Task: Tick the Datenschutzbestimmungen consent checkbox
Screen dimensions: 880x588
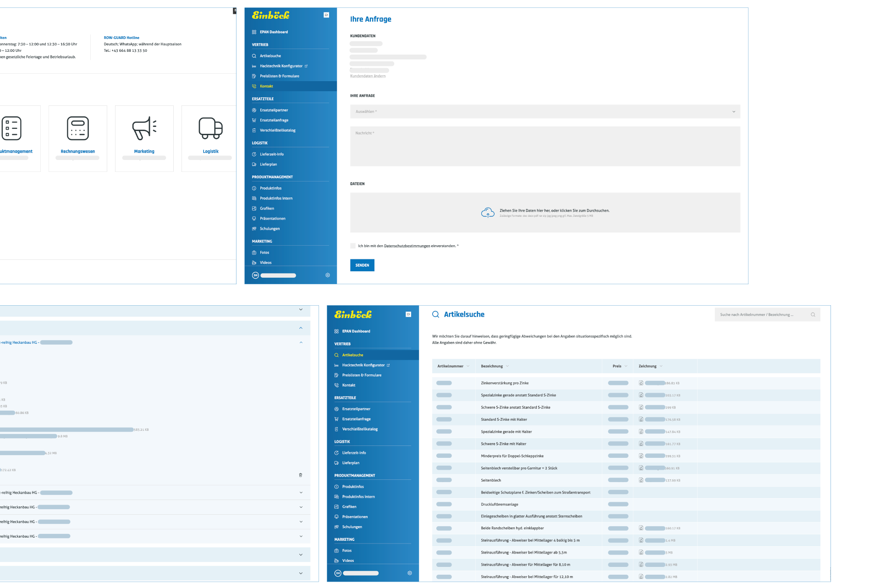Action: 353,246
